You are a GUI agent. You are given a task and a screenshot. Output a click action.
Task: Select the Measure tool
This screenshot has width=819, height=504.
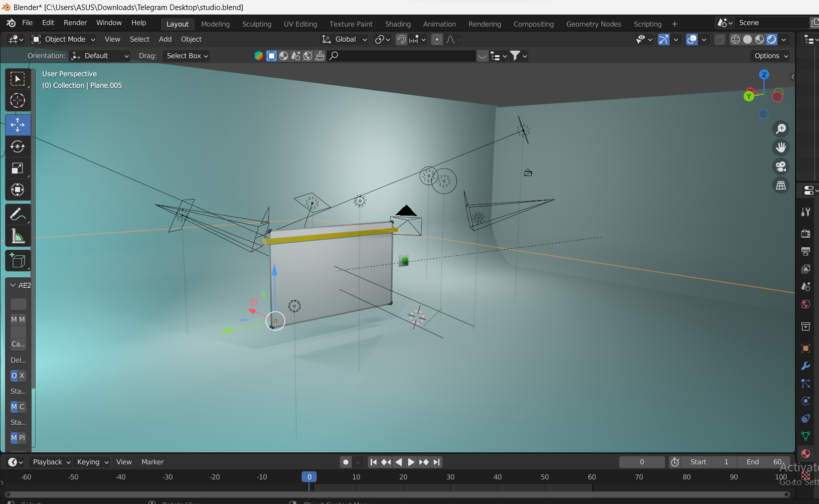click(18, 236)
